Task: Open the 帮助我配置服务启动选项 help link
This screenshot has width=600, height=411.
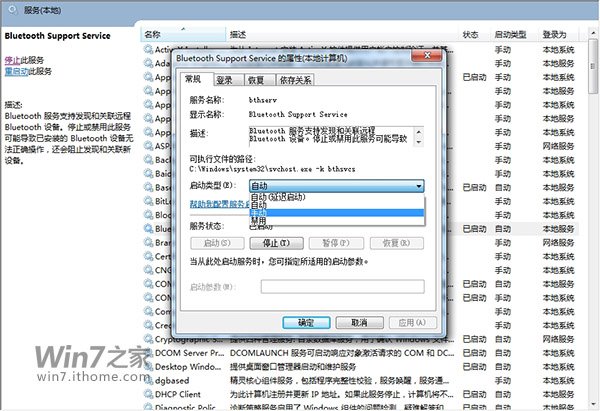Action: coord(220,204)
